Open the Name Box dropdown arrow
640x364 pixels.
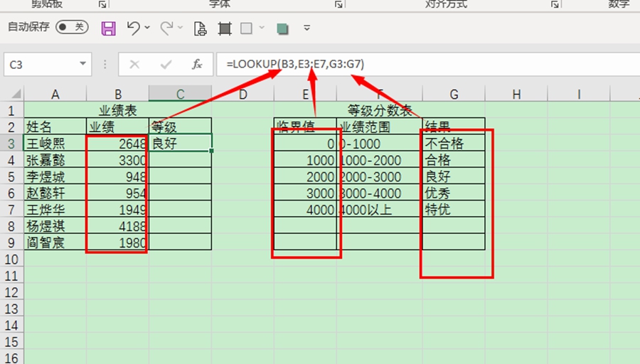[83, 64]
